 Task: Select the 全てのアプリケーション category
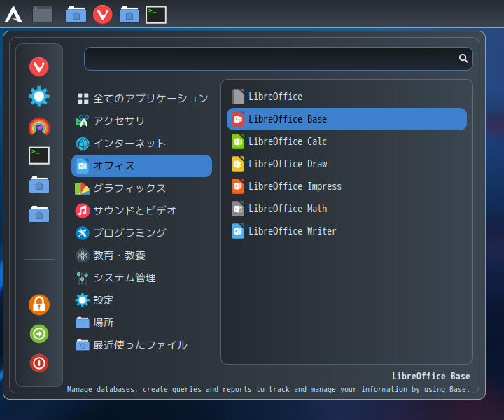(x=141, y=98)
